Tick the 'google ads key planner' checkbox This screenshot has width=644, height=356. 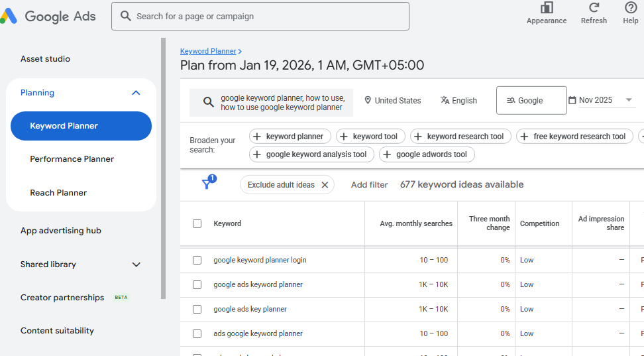(197, 309)
